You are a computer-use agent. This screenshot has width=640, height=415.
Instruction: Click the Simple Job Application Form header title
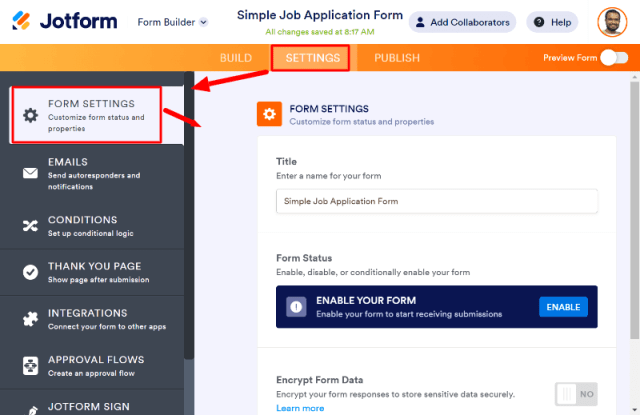[320, 15]
